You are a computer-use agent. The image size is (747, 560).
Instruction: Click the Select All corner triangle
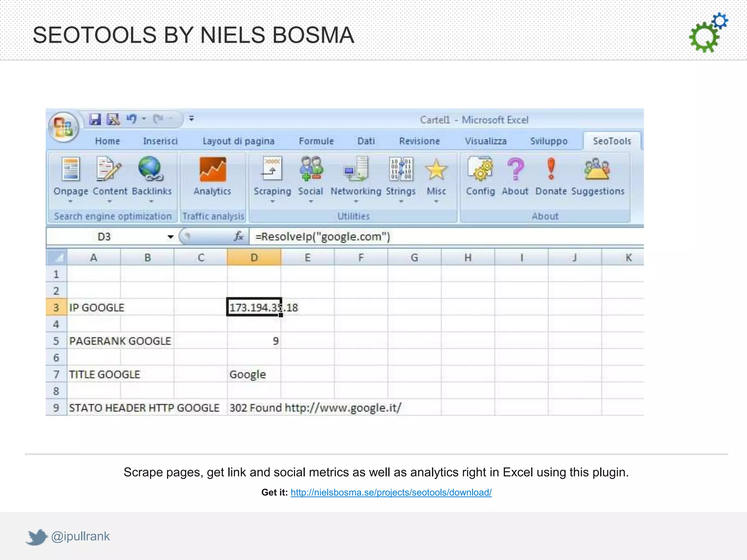pyautogui.click(x=57, y=257)
